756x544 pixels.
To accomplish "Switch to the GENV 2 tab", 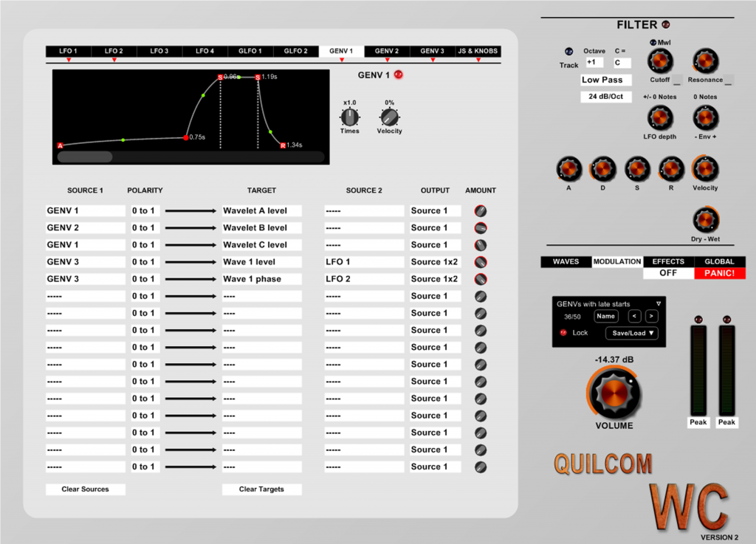I will (x=387, y=51).
